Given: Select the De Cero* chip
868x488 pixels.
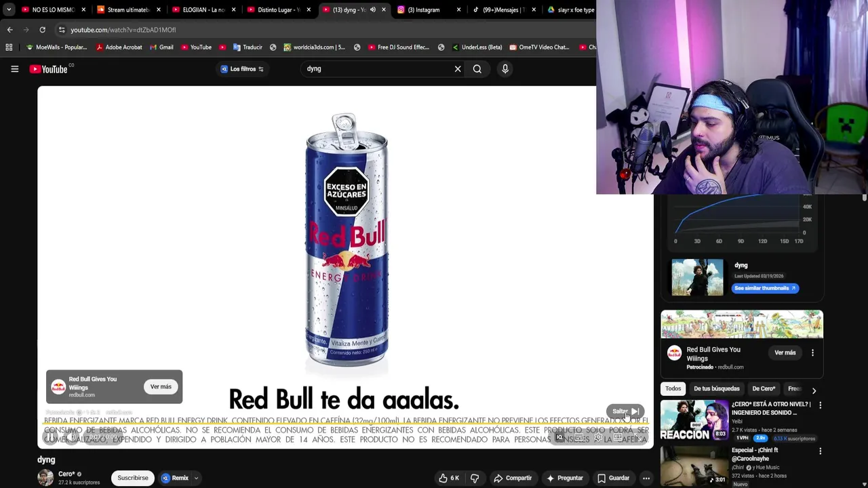Looking at the screenshot, I should [x=764, y=388].
